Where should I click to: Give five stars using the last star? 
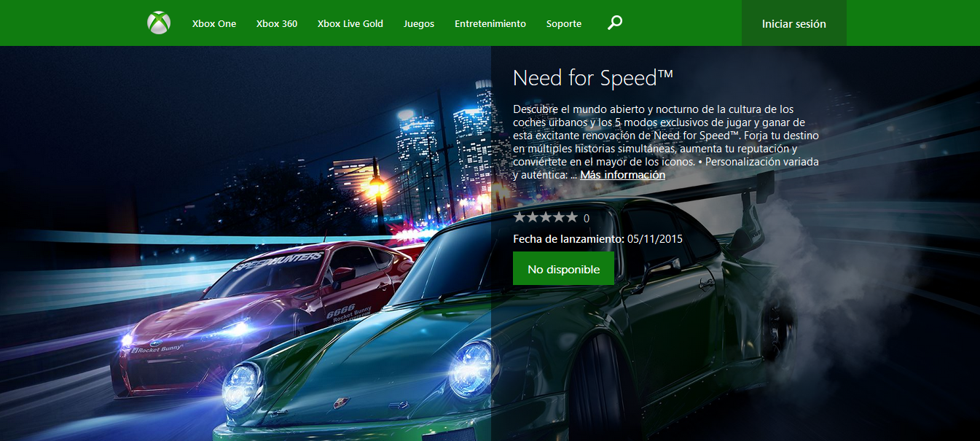click(x=572, y=217)
